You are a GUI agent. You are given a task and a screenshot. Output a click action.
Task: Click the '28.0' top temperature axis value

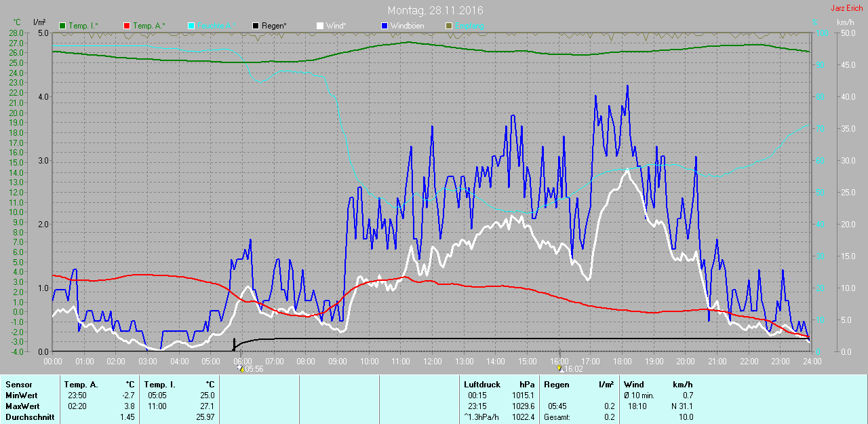tap(16, 33)
